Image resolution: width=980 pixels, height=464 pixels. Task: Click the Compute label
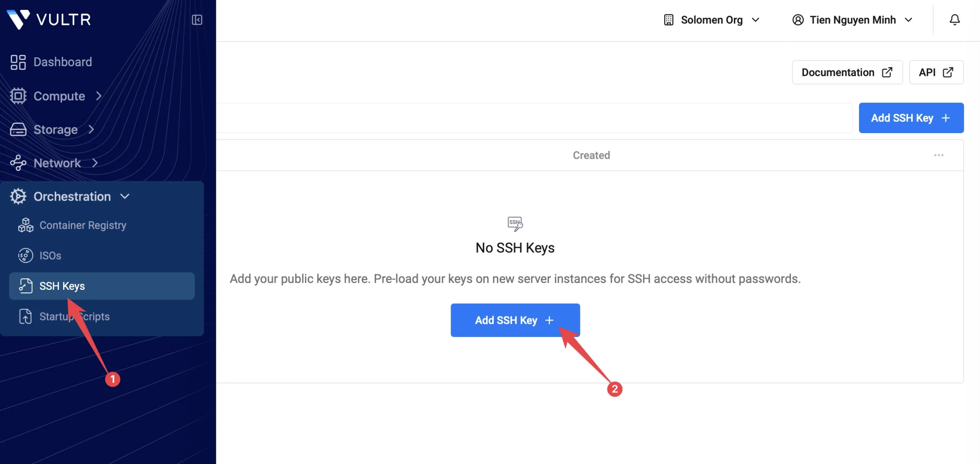pos(59,96)
